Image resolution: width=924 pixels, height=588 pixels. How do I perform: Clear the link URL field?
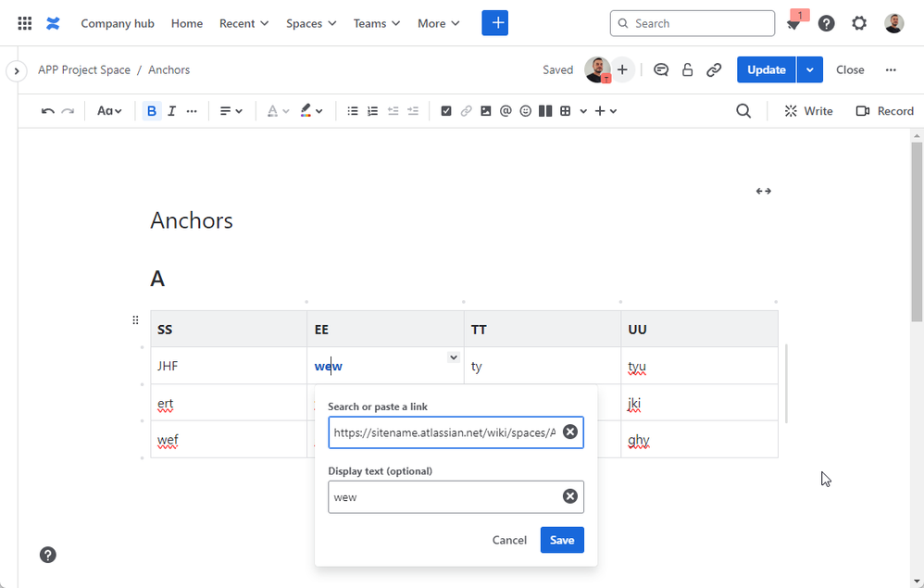[569, 432]
